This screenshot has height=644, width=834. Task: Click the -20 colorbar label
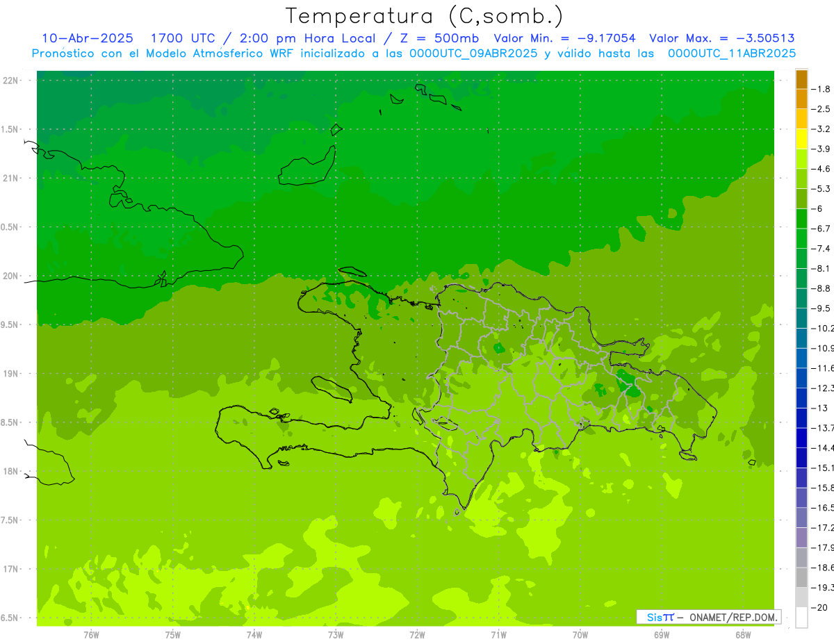coord(820,607)
